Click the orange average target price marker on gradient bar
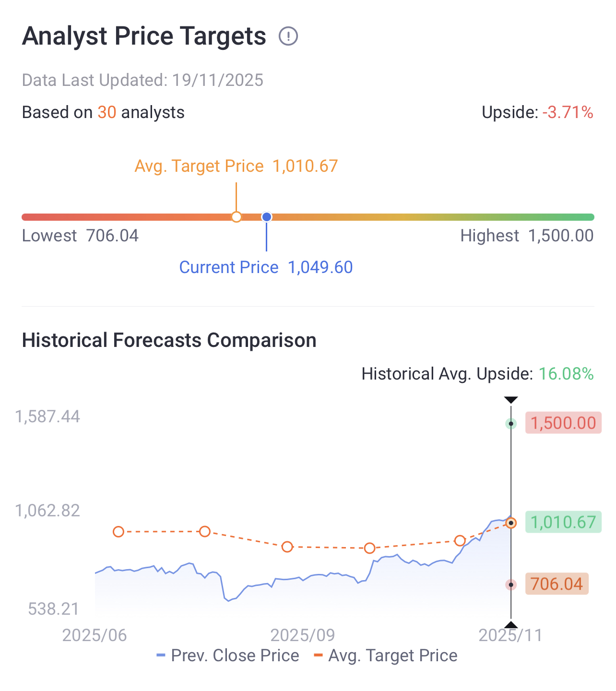 [x=236, y=217]
